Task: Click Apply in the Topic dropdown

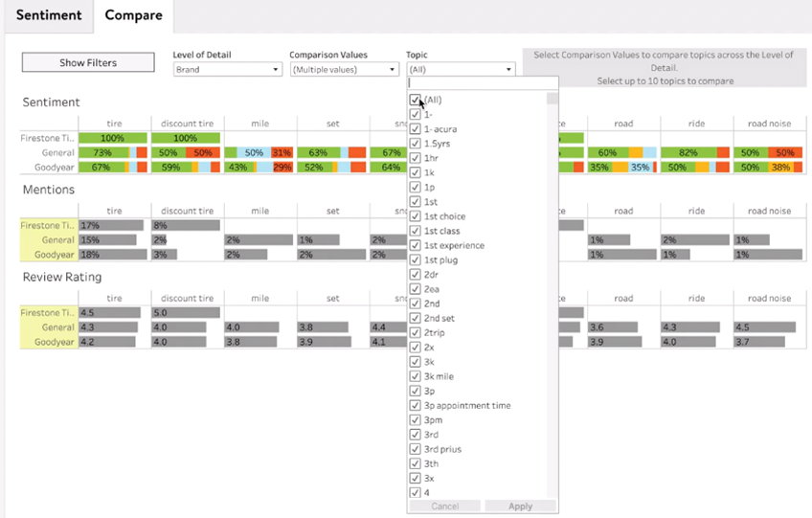Action: 521,507
